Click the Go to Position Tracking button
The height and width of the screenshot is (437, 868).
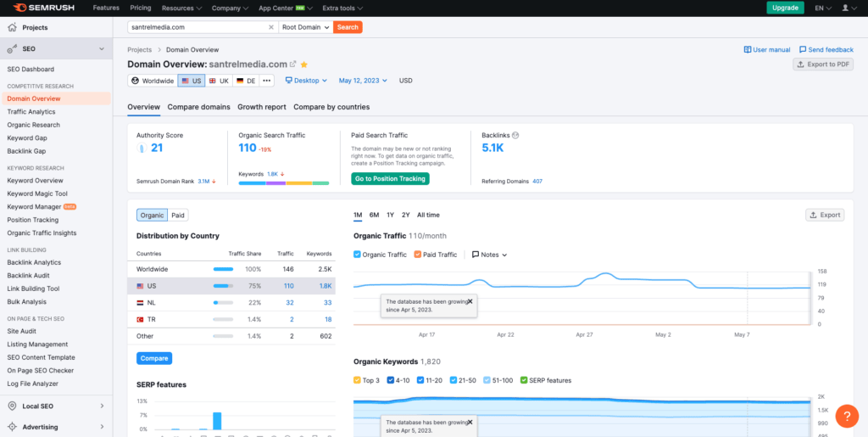coord(390,178)
